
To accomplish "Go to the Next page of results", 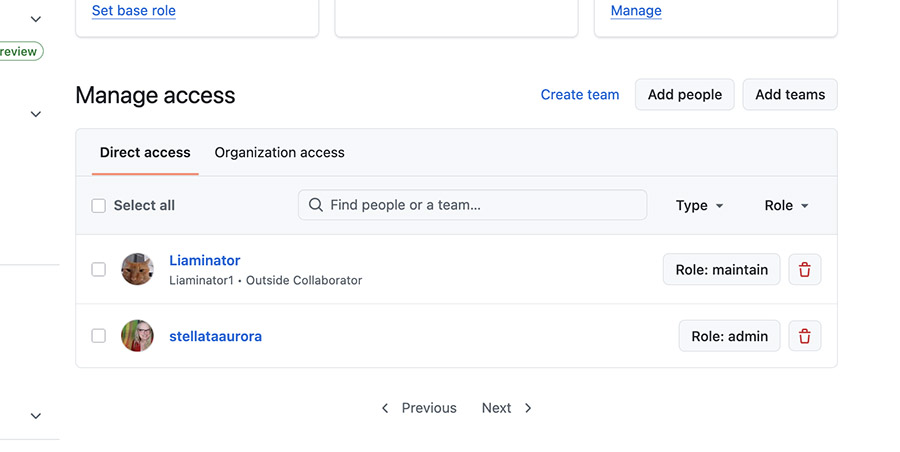I will coord(506,408).
